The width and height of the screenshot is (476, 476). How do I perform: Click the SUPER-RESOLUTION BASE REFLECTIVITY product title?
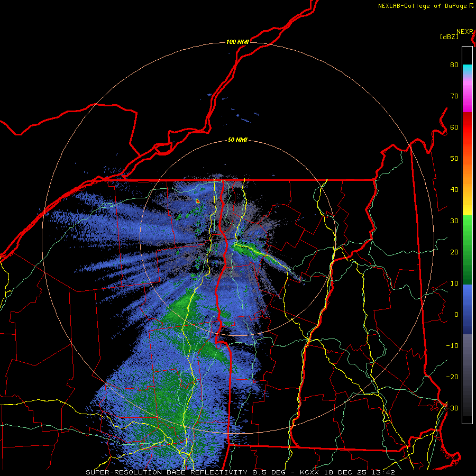point(167,472)
